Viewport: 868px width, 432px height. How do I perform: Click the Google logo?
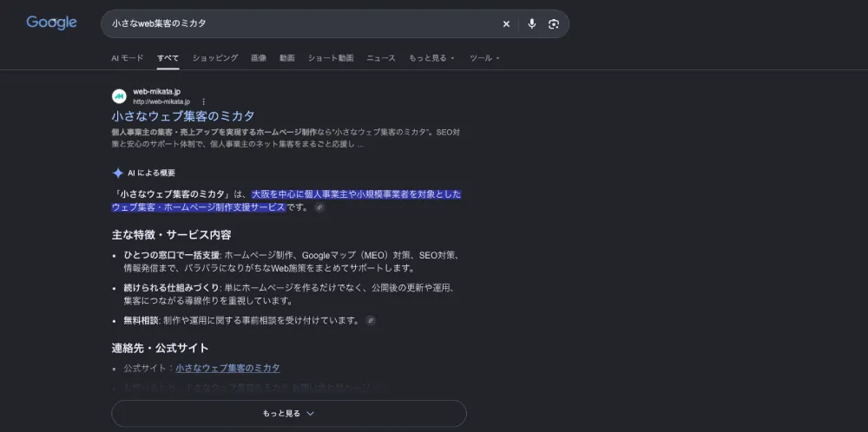click(x=51, y=23)
